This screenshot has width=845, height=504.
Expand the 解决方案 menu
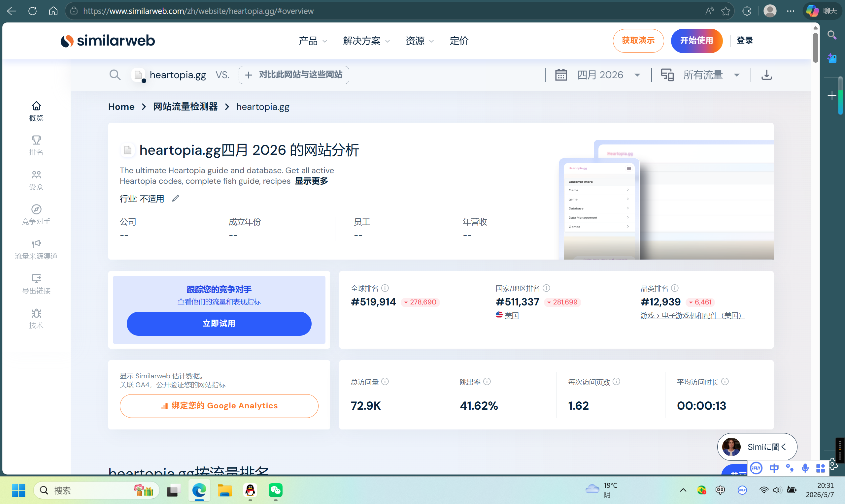[366, 41]
